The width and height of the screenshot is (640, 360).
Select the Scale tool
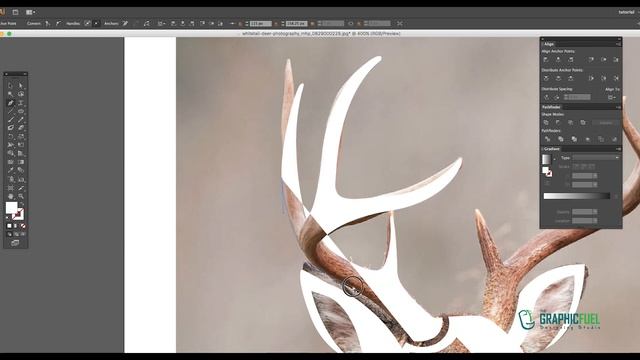coord(21,136)
